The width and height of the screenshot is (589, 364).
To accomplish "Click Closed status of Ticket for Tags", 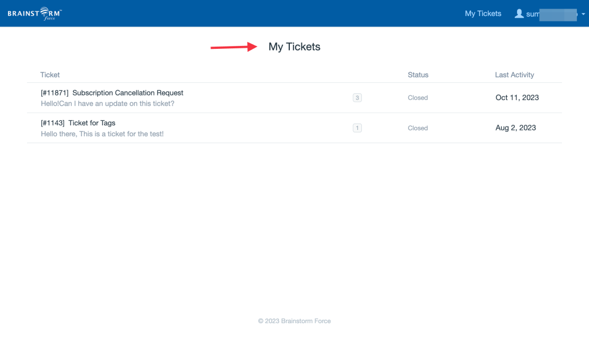I will coord(418,128).
